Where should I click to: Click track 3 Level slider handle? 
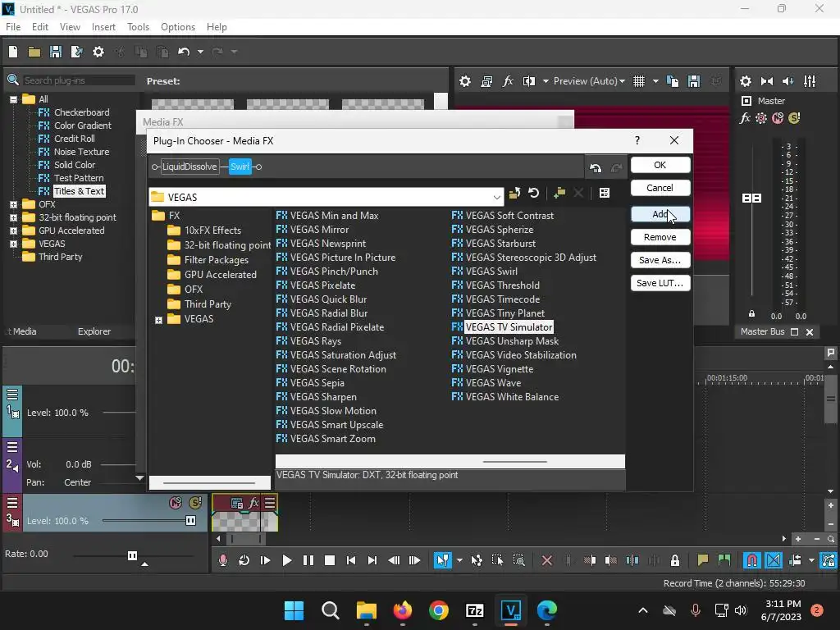190,521
